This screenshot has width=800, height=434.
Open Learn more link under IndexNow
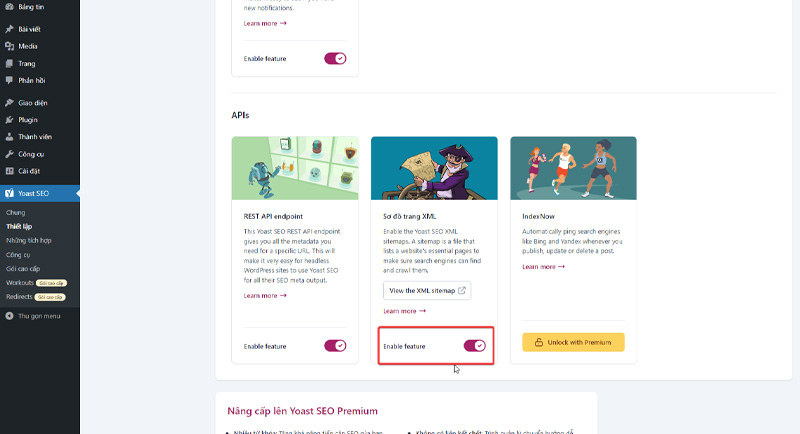(543, 267)
